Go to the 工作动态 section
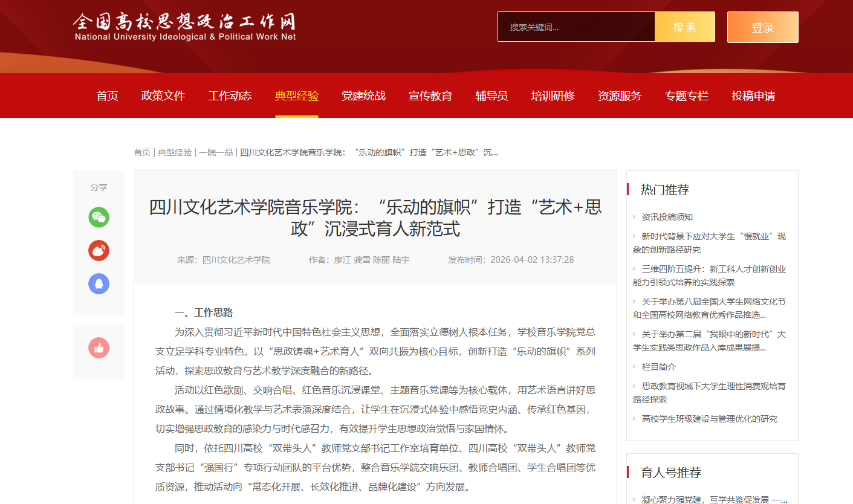This screenshot has height=504, width=853. click(230, 95)
